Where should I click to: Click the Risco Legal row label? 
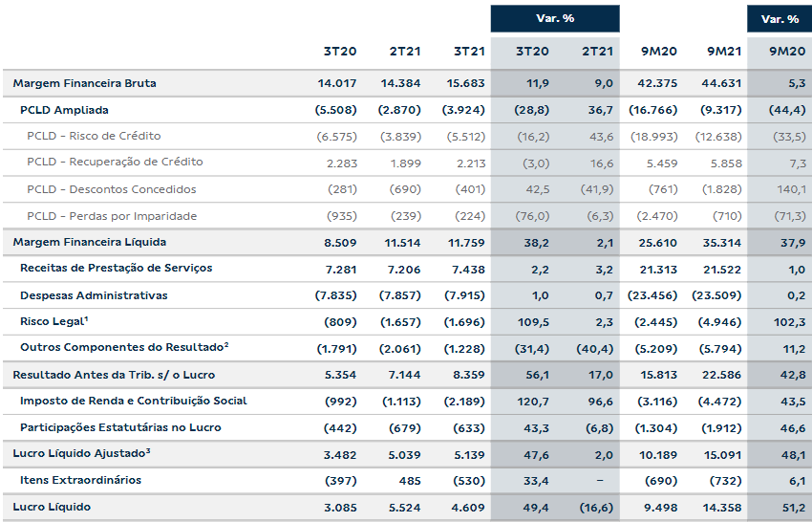54,321
